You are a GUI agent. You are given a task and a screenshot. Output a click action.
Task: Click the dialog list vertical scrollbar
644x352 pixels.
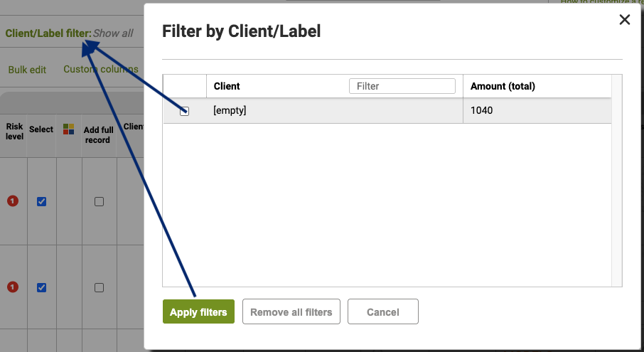pos(617,181)
